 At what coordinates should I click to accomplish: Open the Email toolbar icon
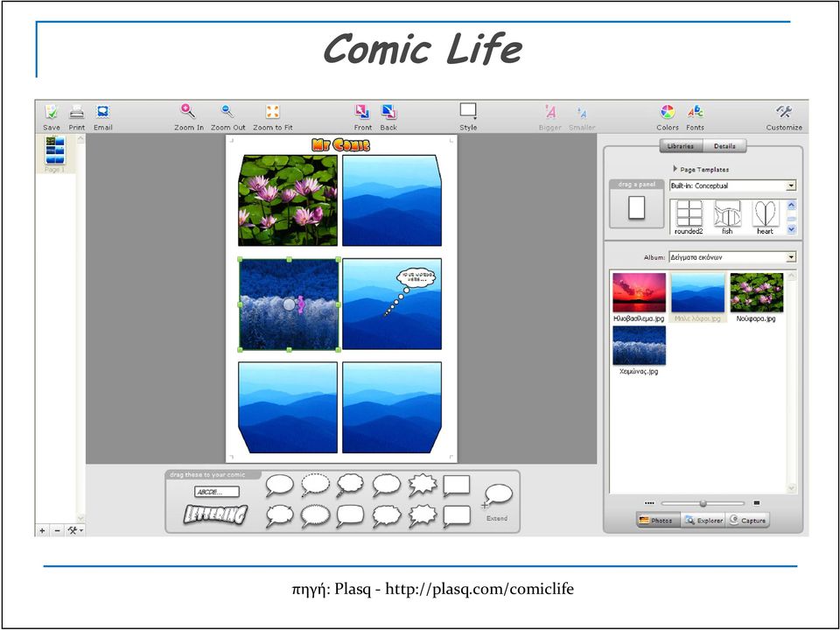pyautogui.click(x=103, y=112)
